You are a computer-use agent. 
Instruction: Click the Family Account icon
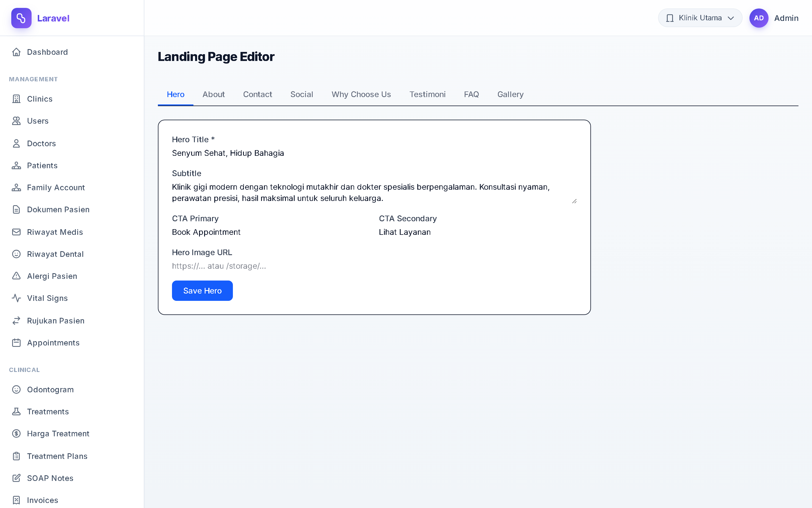tap(16, 187)
